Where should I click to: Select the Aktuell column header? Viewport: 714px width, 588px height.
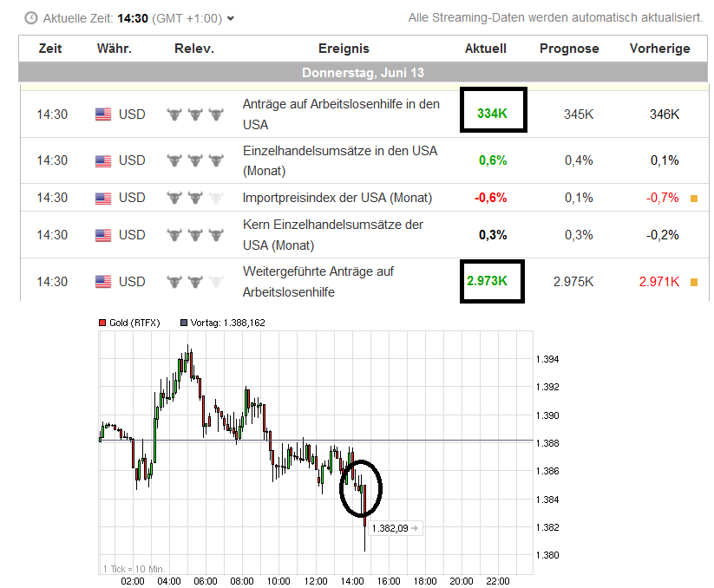point(485,49)
